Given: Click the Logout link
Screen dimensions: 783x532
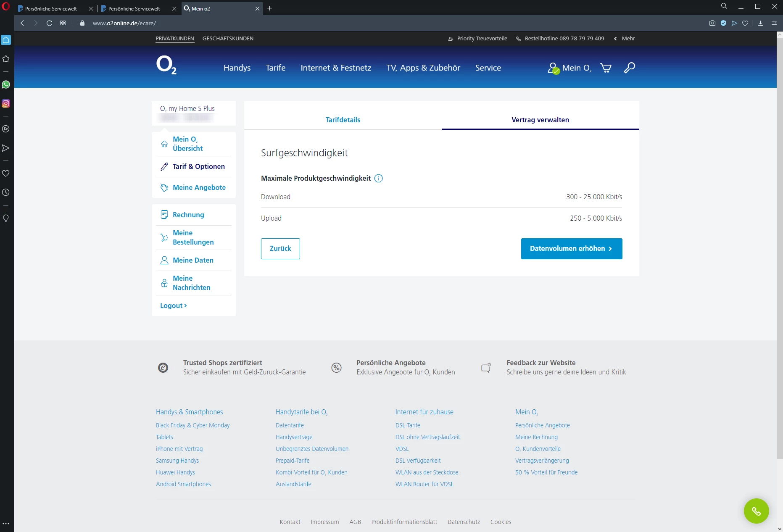Looking at the screenshot, I should (x=174, y=306).
